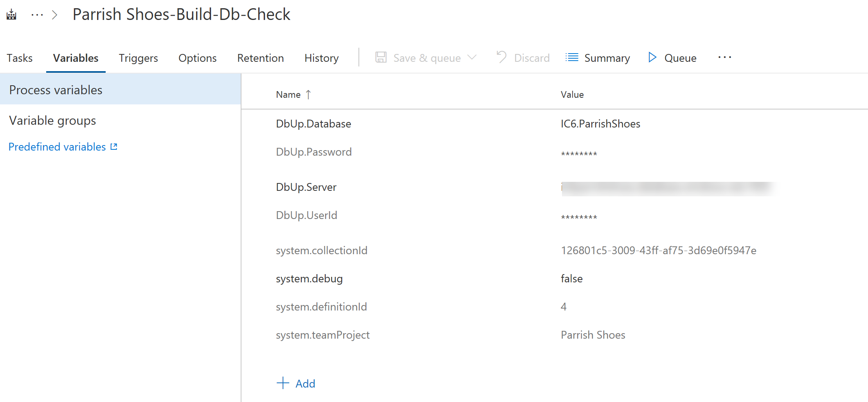Open the Retention tab
The height and width of the screenshot is (402, 868).
(x=260, y=58)
